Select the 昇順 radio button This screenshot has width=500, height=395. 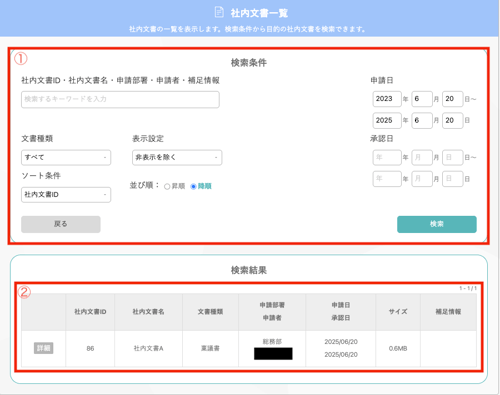pos(167,187)
